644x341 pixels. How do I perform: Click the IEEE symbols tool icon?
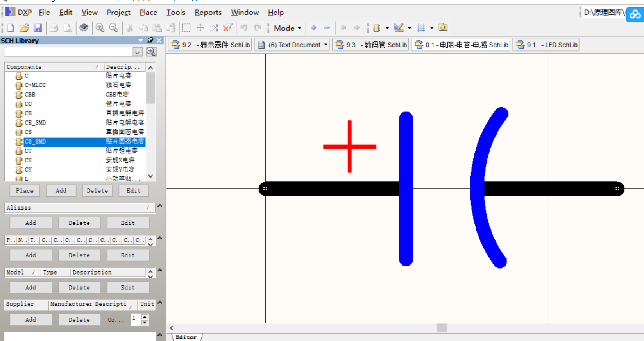377,28
